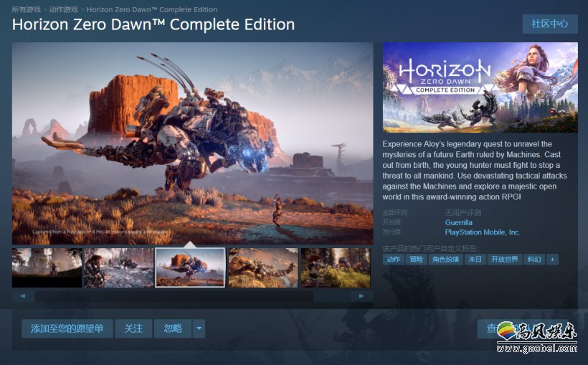588x365 pixels.
Task: Click 添加至您的愿望单 wishlist button
Action: (x=67, y=328)
